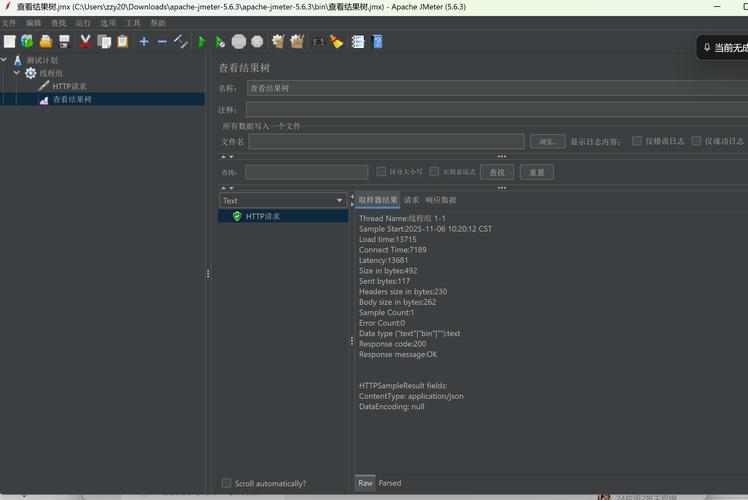Collapse the 测试计划 tree node arrow

click(4, 60)
